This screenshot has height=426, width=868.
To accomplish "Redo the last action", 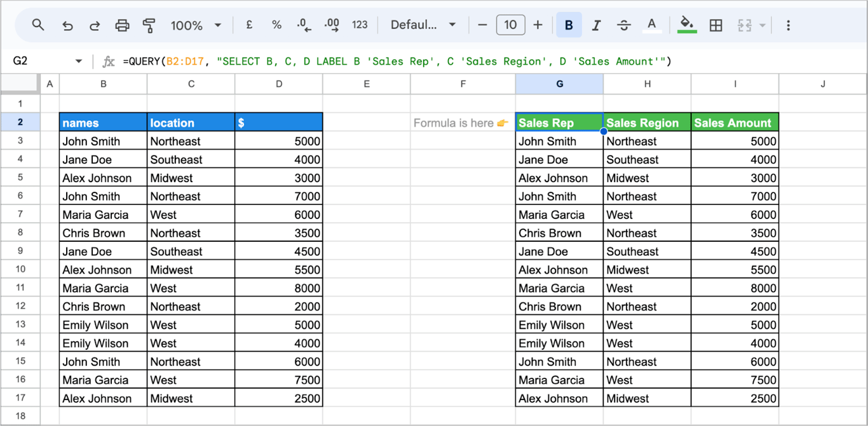I will click(x=95, y=25).
